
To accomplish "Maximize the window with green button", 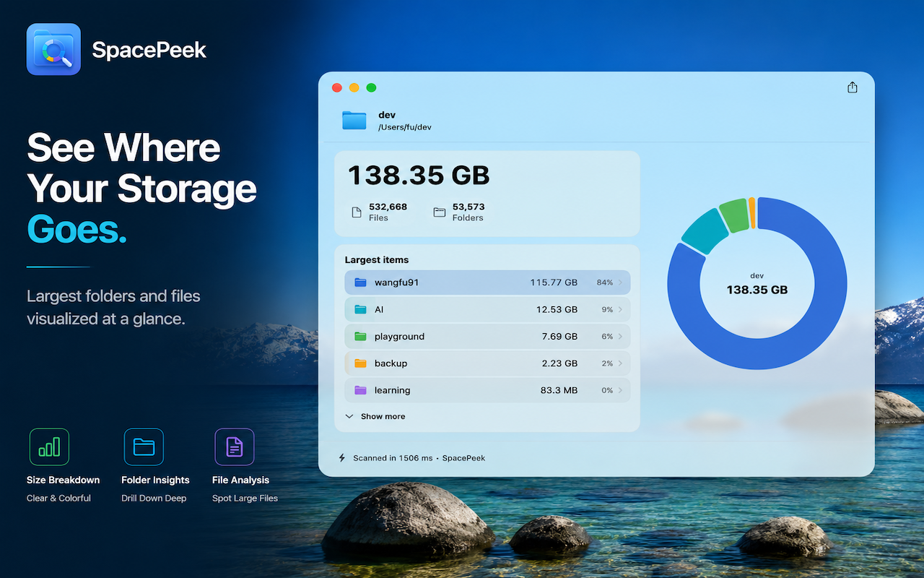I will pyautogui.click(x=371, y=87).
